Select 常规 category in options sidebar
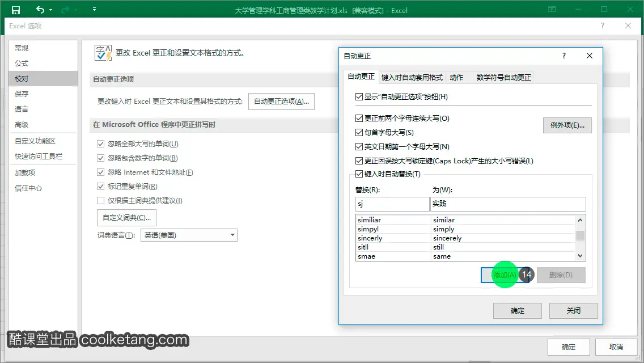This screenshot has width=644, height=363. click(x=43, y=48)
